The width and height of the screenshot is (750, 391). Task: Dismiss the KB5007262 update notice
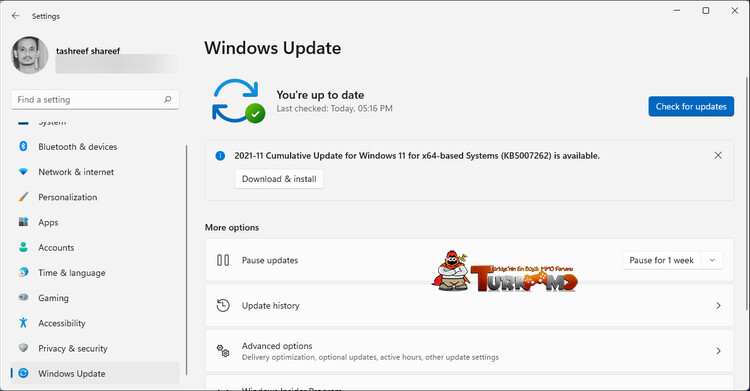point(718,155)
